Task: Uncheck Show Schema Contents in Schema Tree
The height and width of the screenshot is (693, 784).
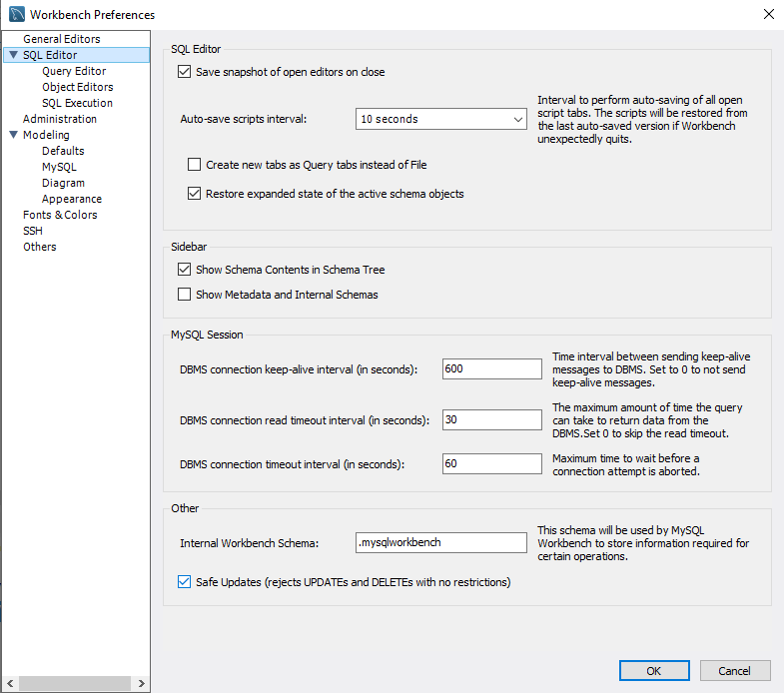Action: click(x=184, y=270)
